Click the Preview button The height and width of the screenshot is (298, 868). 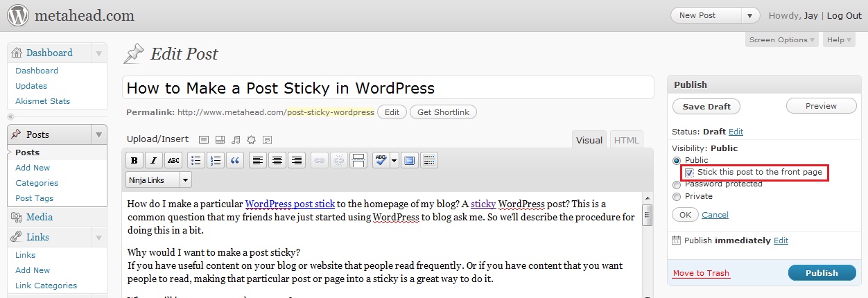click(821, 106)
